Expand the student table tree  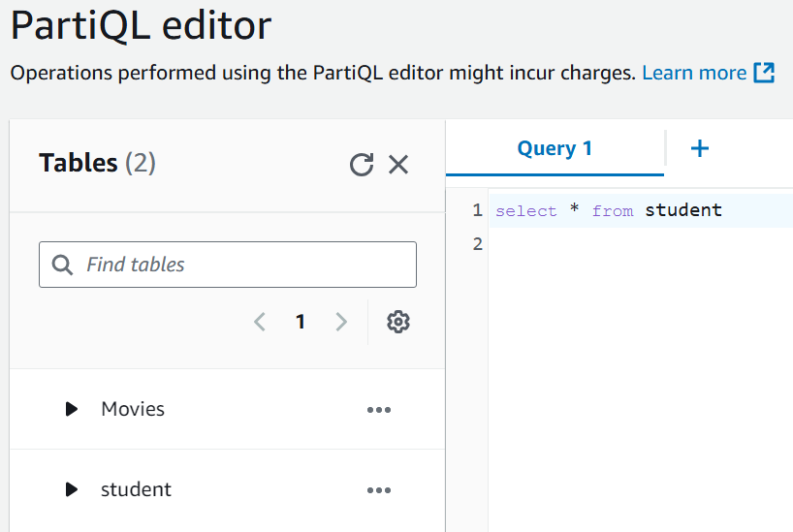click(x=71, y=489)
